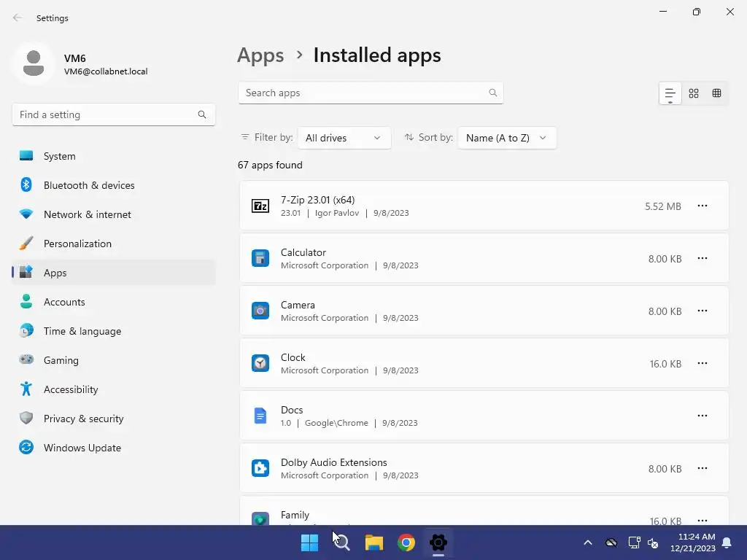Switch to table view layout
747x560 pixels.
tap(716, 93)
